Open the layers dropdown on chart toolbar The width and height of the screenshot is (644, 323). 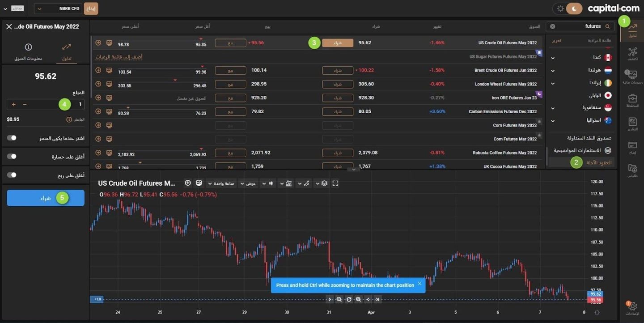click(x=322, y=183)
